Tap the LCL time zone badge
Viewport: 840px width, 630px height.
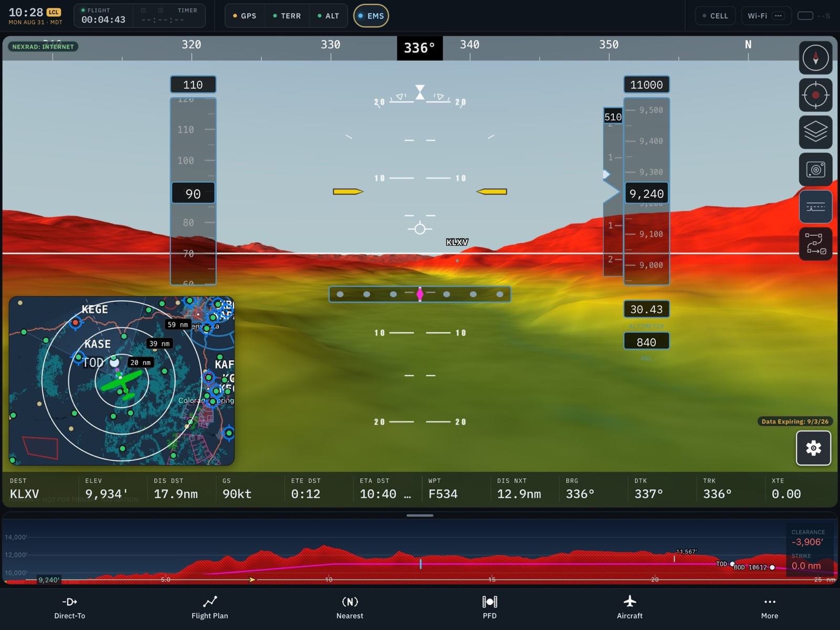click(54, 12)
